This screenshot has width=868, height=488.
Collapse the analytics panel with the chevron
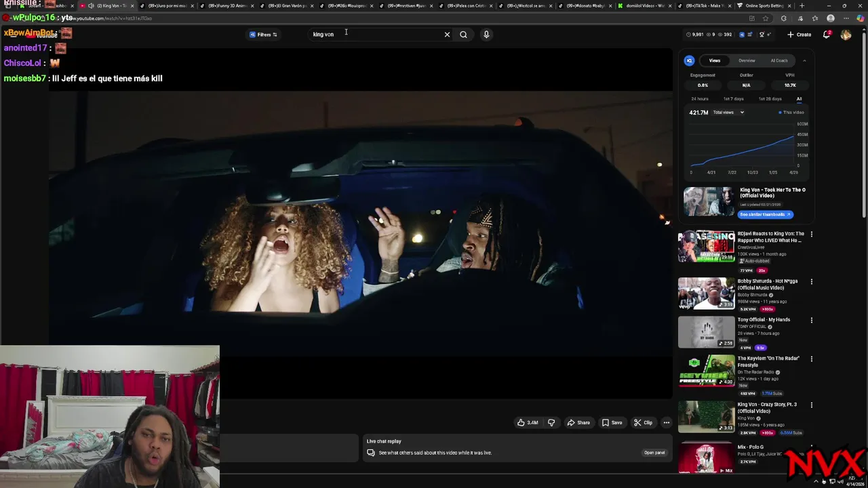(x=804, y=60)
